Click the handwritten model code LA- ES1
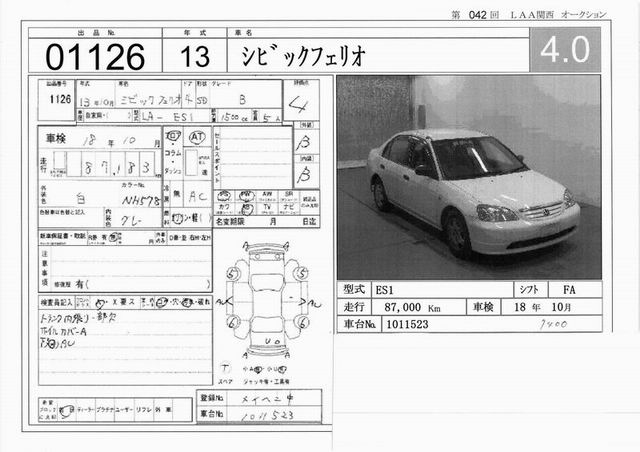 [x=167, y=117]
